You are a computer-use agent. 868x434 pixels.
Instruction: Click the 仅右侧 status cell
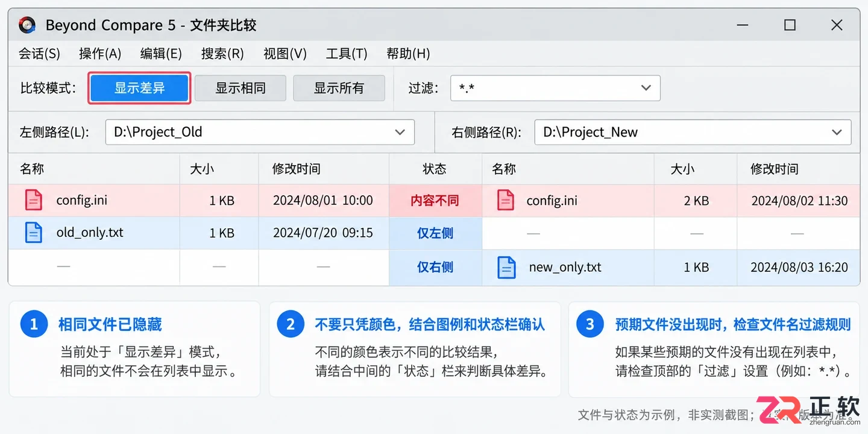coord(435,267)
